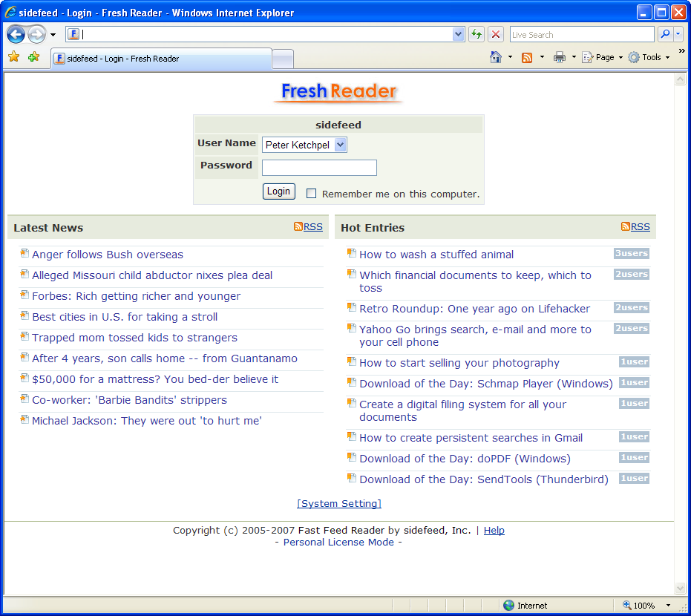This screenshot has height=616, width=691.
Task: Open the Tools menu in toolbar
Action: [649, 57]
